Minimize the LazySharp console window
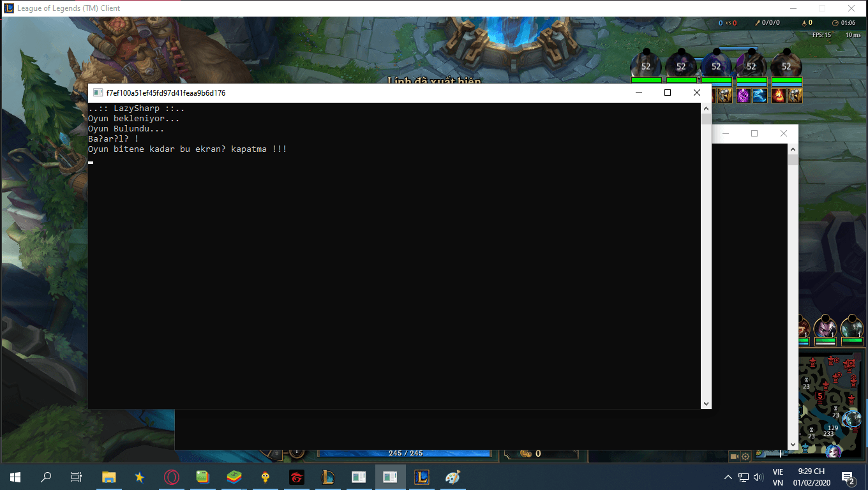868x490 pixels. click(638, 93)
